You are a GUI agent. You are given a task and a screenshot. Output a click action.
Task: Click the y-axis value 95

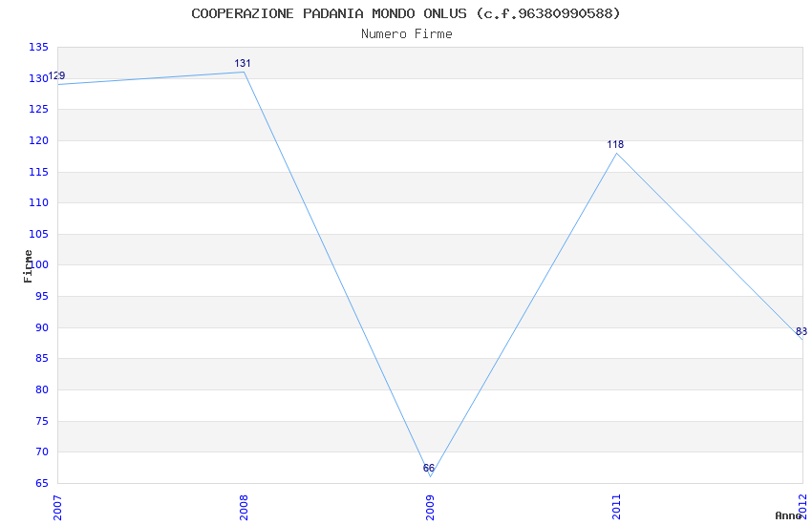click(x=41, y=296)
